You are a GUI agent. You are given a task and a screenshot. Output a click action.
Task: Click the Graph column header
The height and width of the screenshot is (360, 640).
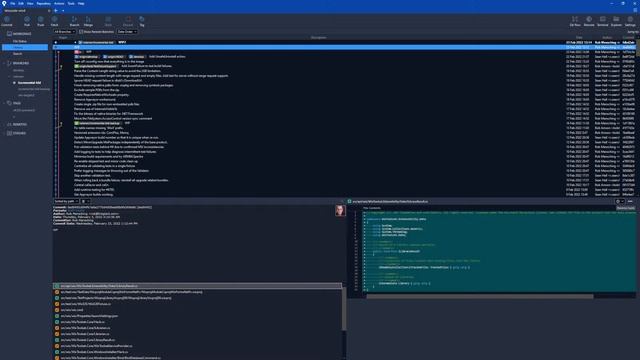[63, 38]
